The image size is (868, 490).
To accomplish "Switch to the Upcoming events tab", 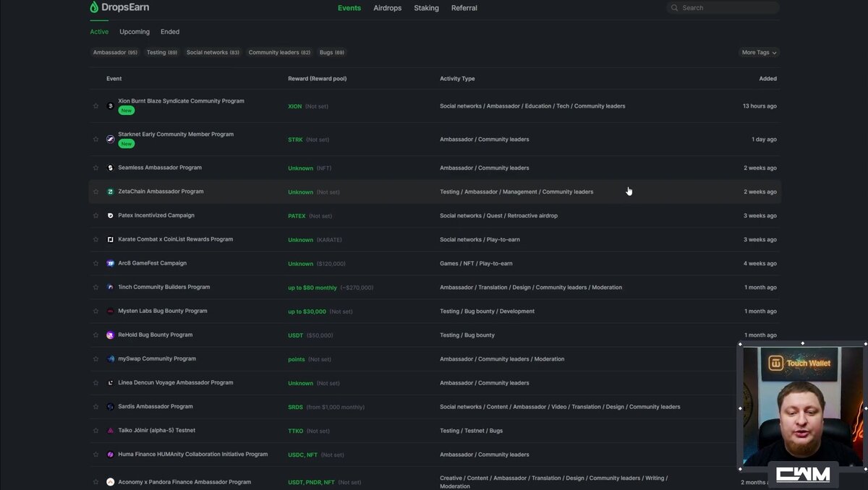I will click(x=135, y=32).
